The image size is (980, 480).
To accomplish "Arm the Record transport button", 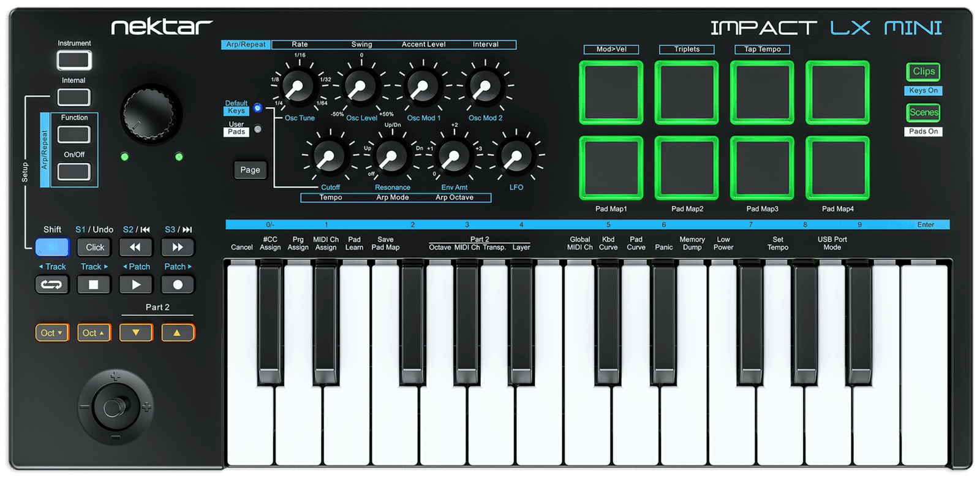I will click(178, 284).
